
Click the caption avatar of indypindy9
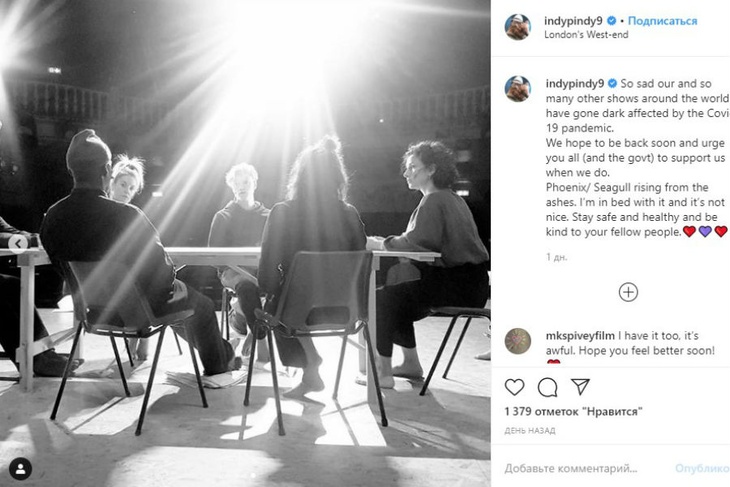(518, 89)
